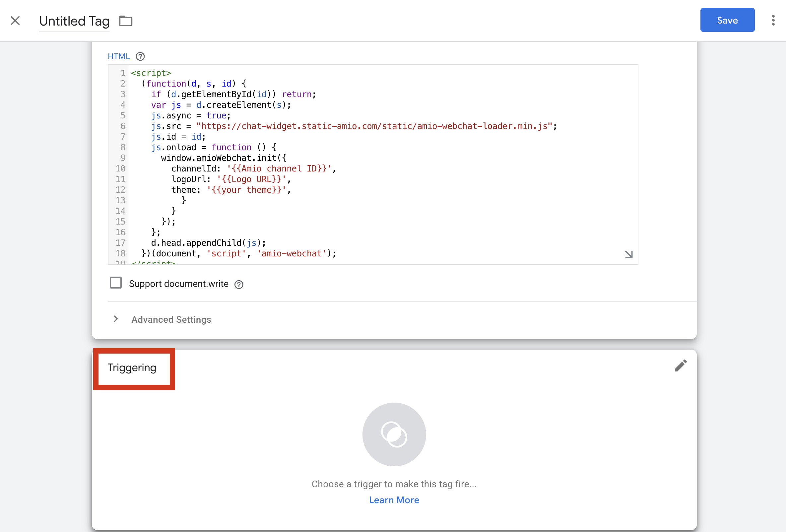Click the (function(d, s, id) { code line
This screenshot has height=532, width=786.
pos(194,84)
